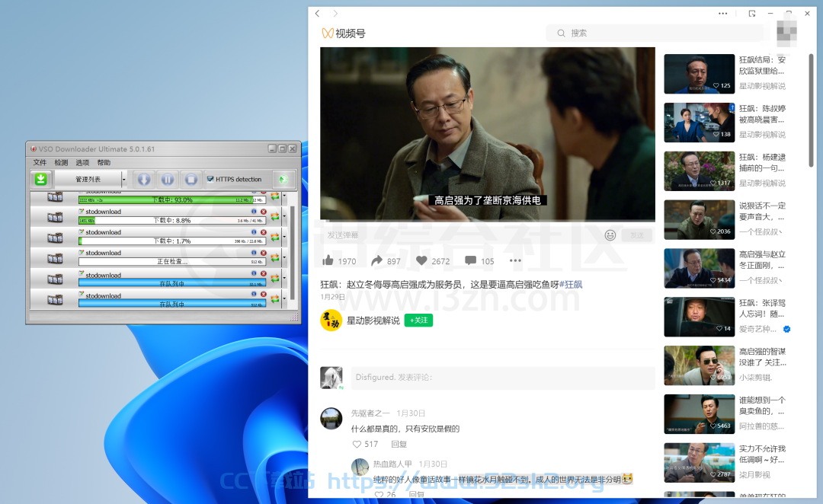
Task: Click the 视频号 sidebar scrollbar
Action: pyautogui.click(x=812, y=110)
